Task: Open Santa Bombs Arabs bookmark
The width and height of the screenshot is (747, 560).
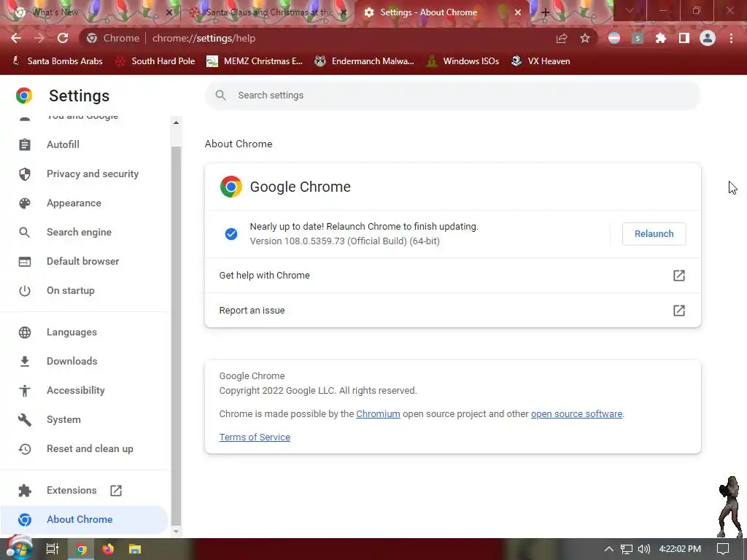Action: coord(57,61)
